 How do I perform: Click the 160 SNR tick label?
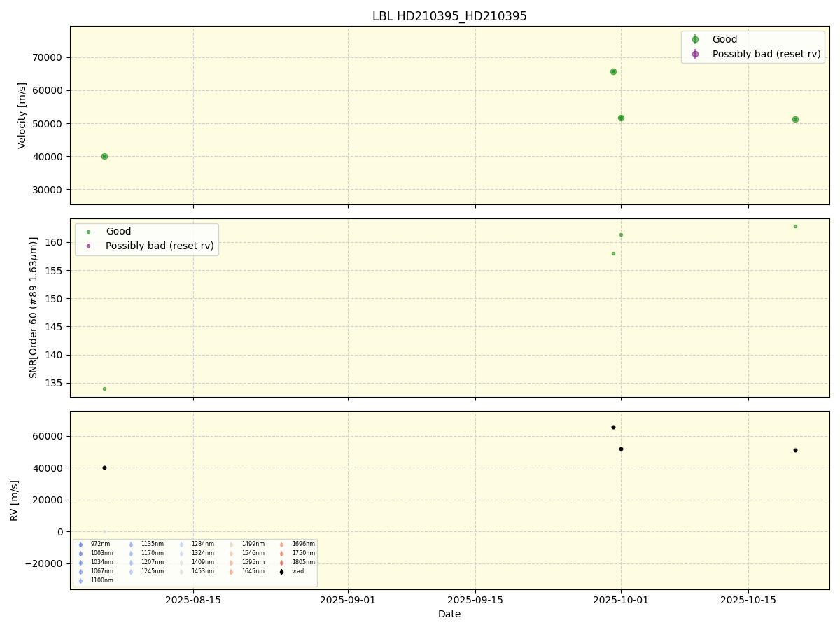click(x=55, y=242)
